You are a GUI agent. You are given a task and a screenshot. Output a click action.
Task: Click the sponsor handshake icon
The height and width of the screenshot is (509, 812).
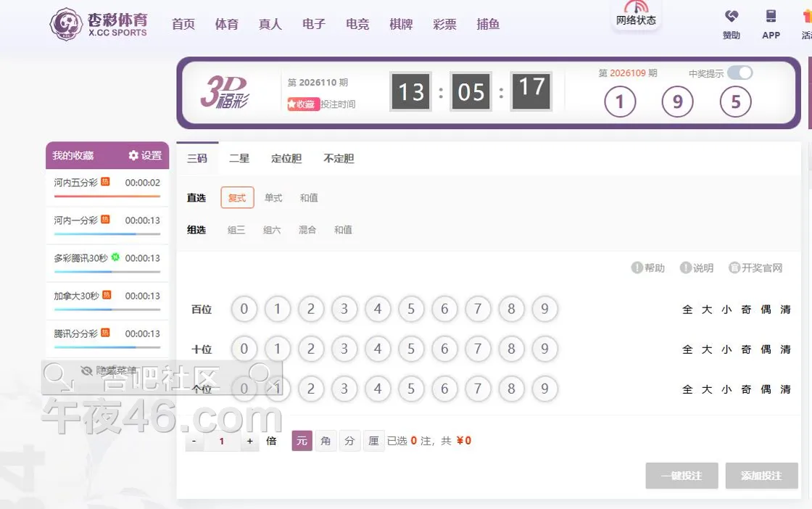732,17
